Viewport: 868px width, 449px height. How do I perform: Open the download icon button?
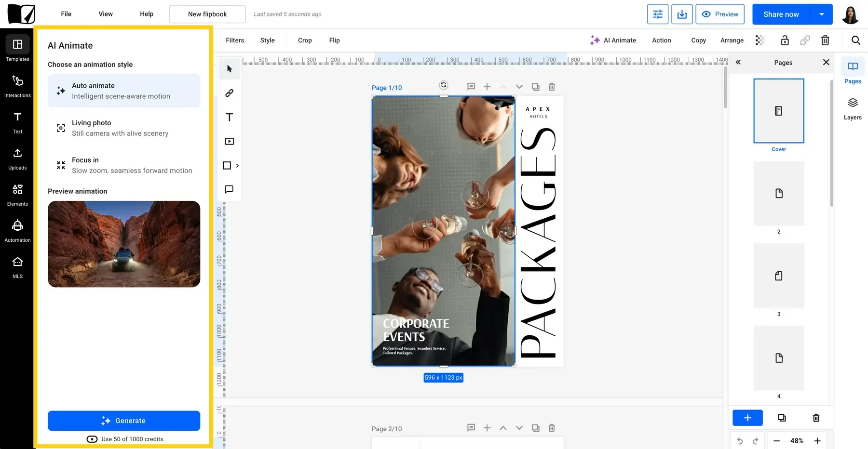tap(682, 14)
